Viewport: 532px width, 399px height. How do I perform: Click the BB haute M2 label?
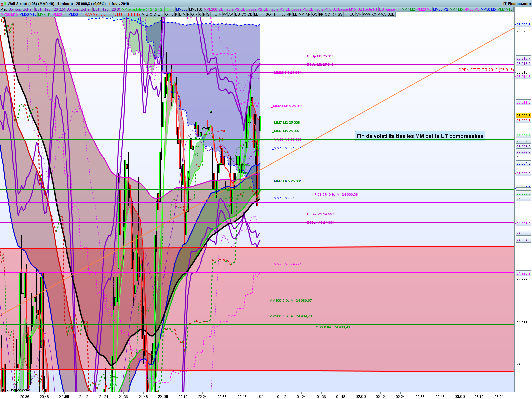(229, 9)
